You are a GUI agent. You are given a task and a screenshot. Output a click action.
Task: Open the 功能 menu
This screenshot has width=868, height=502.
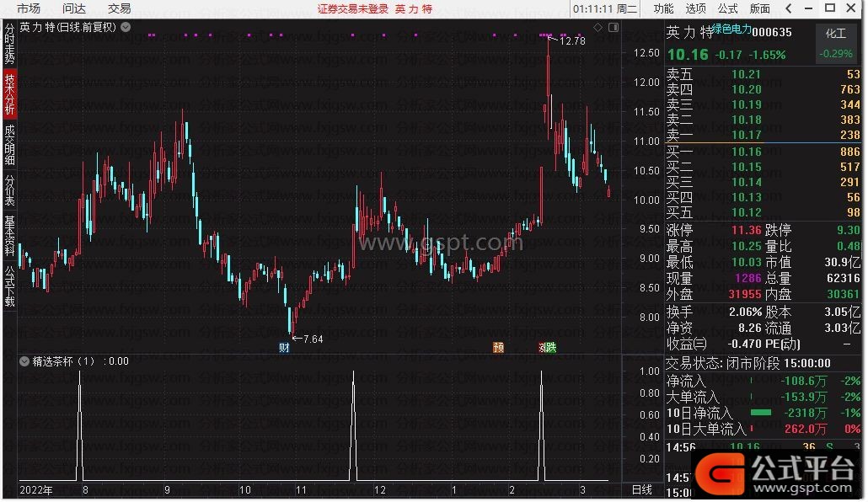coord(663,8)
